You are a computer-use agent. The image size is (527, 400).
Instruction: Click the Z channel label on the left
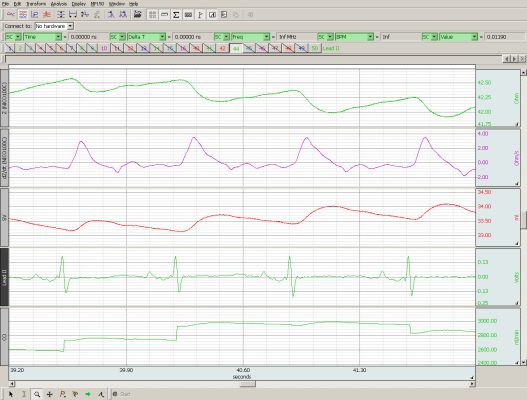click(4, 98)
